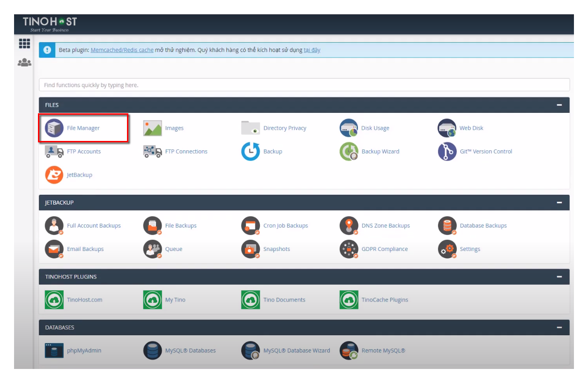Click the Memcached/Redis cache link
The width and height of the screenshot is (588, 383).
122,50
